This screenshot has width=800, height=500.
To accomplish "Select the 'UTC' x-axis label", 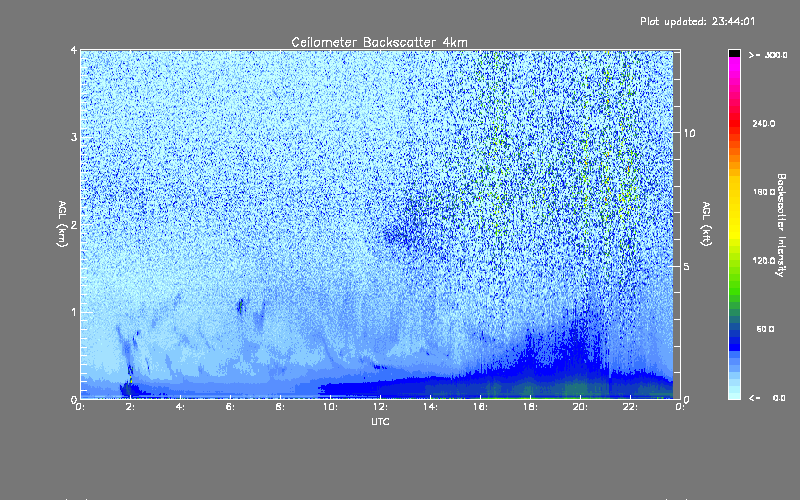I will 380,421.
